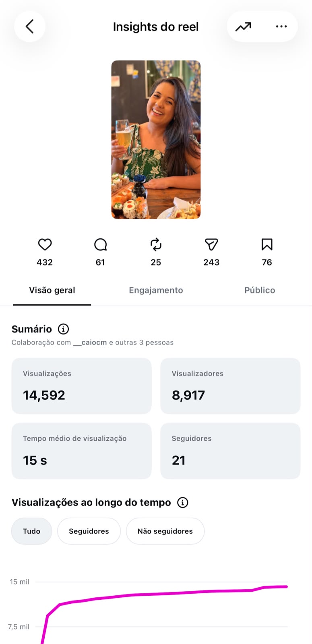Select the Tudo filter chip
Screen dimensions: 312x644
click(x=31, y=531)
